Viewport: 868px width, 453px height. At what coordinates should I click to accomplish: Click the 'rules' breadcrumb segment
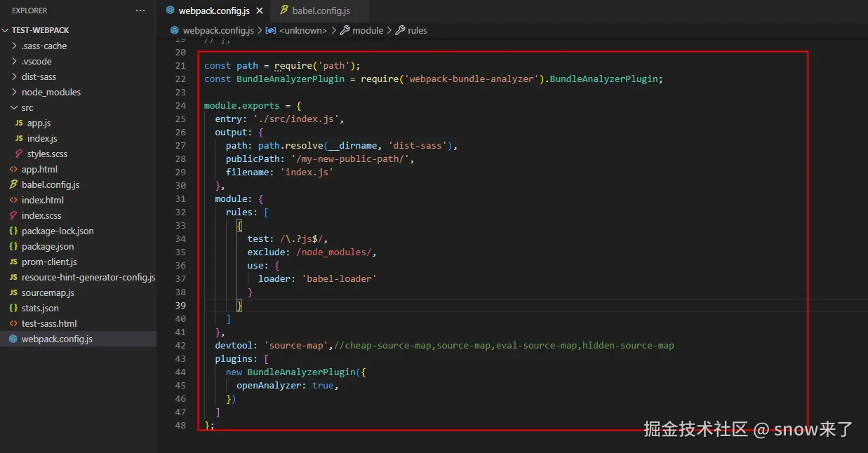[x=417, y=30]
